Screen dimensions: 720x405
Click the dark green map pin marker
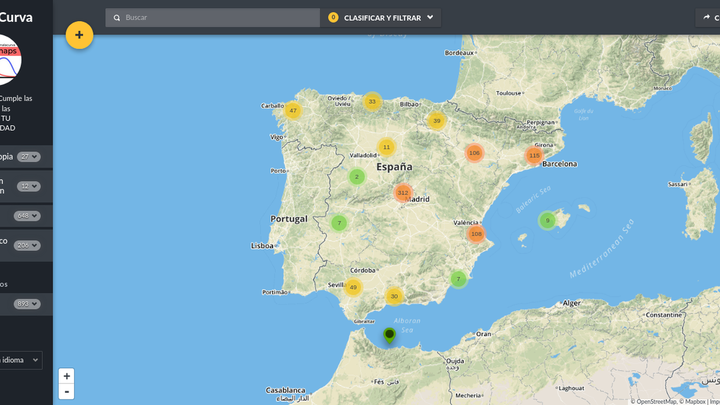tap(389, 335)
